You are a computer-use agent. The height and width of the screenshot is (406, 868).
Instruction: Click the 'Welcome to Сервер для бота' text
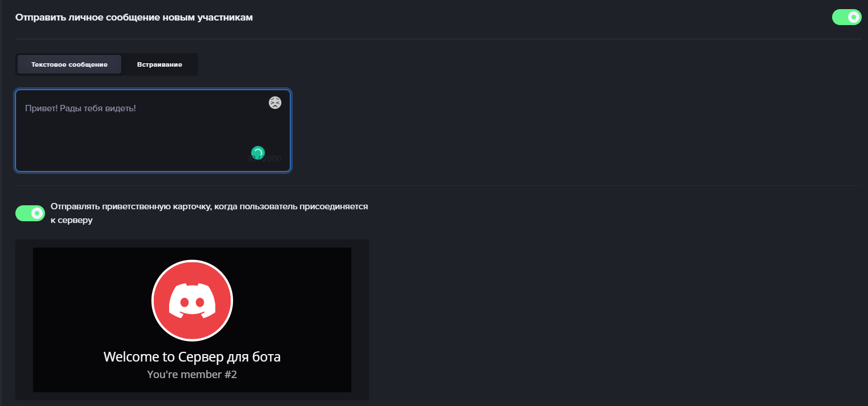[x=192, y=357]
